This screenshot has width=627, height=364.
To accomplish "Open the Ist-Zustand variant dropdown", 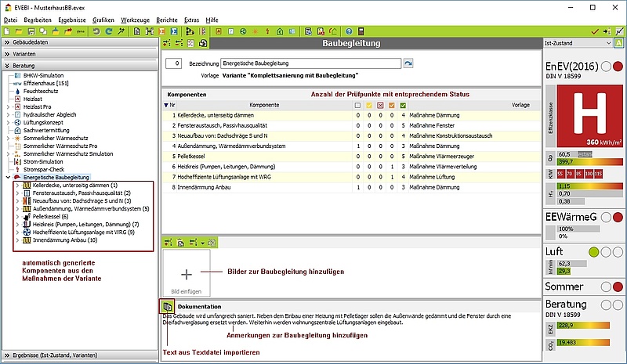I will [x=608, y=43].
